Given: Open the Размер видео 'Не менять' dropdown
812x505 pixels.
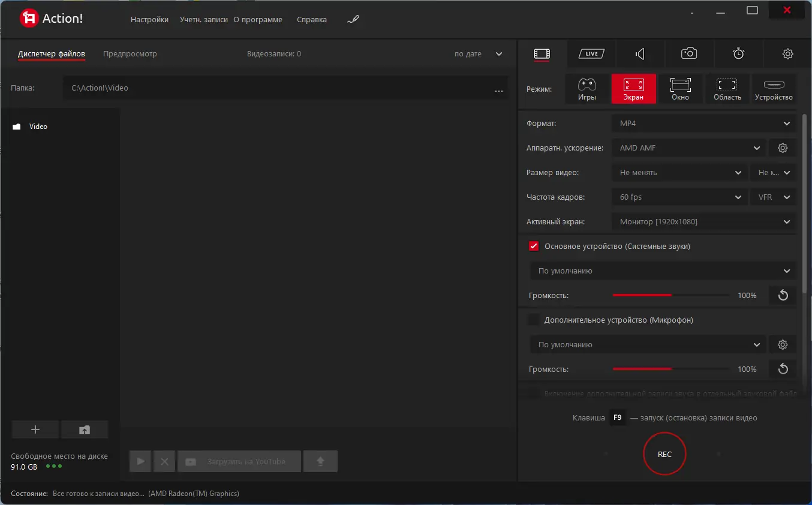Looking at the screenshot, I should pos(680,173).
